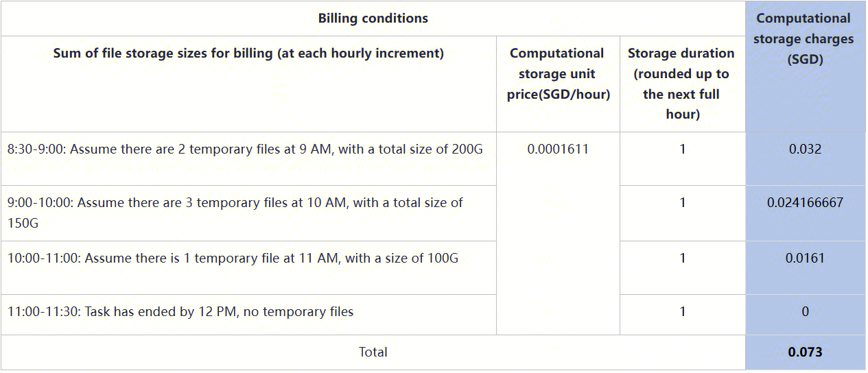Click the unit price value 0.0001611
Screen dimensions: 868x373
(557, 149)
